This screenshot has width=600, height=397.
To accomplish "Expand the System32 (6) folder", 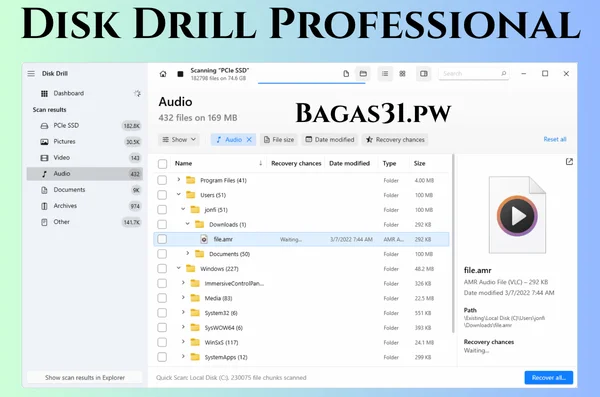I will click(x=183, y=312).
